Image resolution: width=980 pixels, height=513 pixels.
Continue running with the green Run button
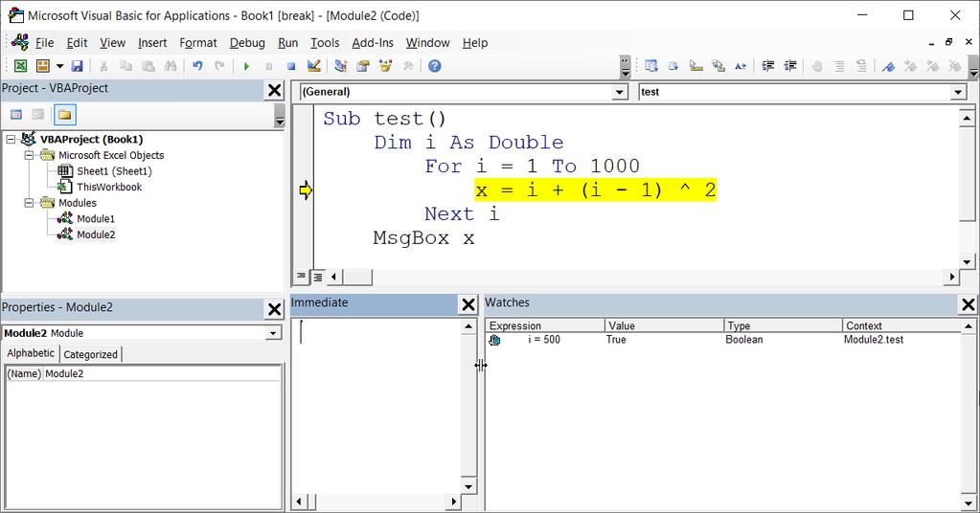click(x=246, y=66)
